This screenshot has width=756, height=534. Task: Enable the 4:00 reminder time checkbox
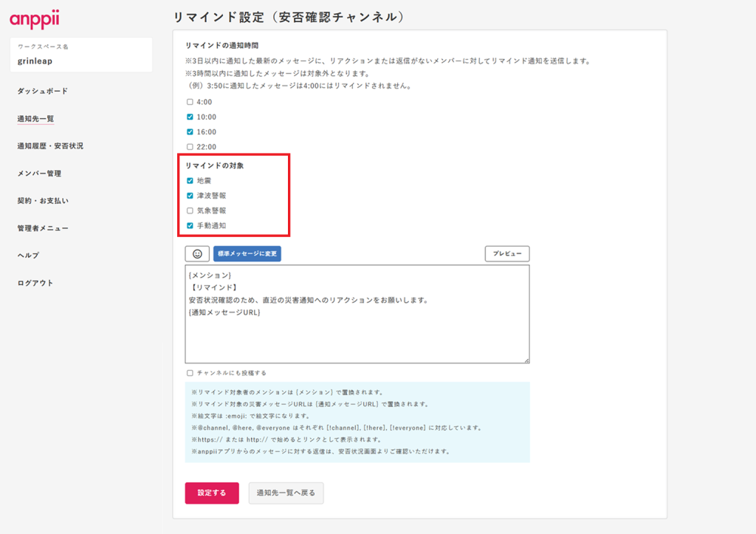pos(190,102)
